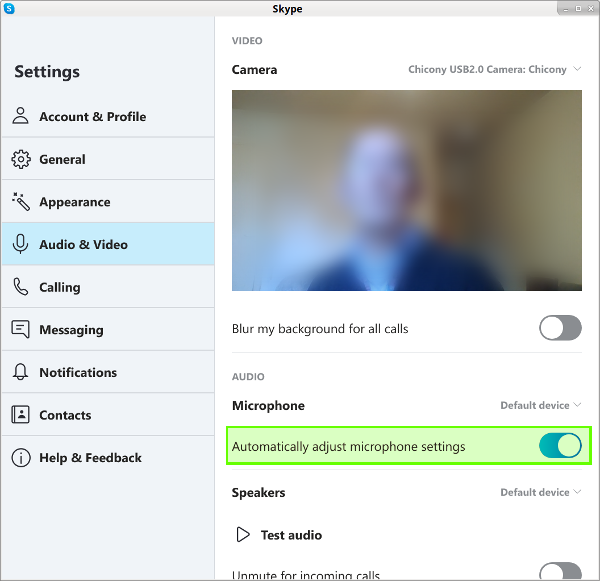Switch to Appearance settings
The width and height of the screenshot is (600, 581).
pyautogui.click(x=108, y=202)
